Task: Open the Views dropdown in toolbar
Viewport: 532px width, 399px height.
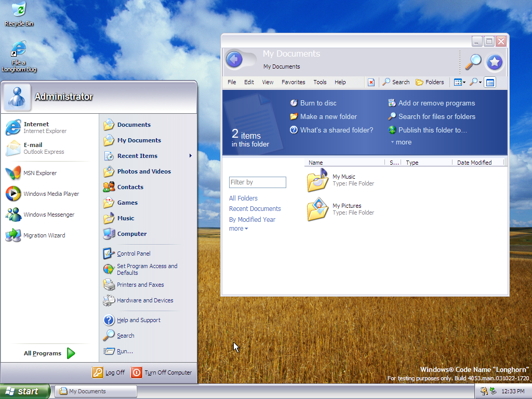Action: [459, 82]
